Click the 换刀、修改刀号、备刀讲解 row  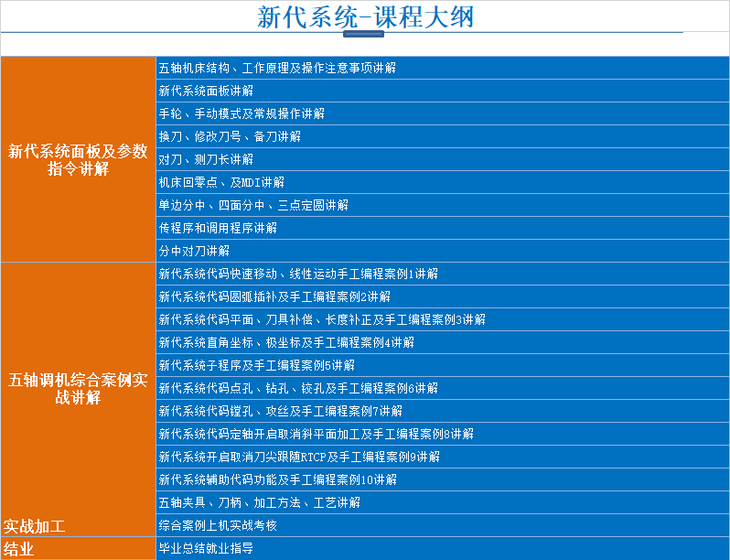click(x=230, y=136)
